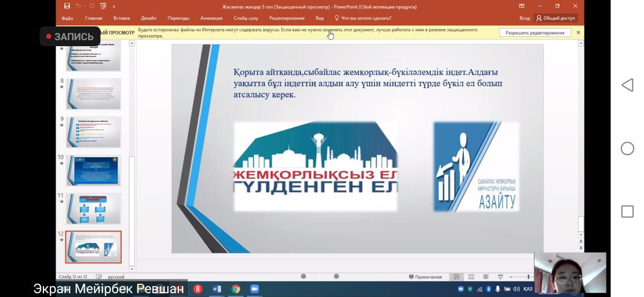This screenshot has width=644, height=297.
Task: Click the Chrome icon in taskbar
Action: point(236,289)
